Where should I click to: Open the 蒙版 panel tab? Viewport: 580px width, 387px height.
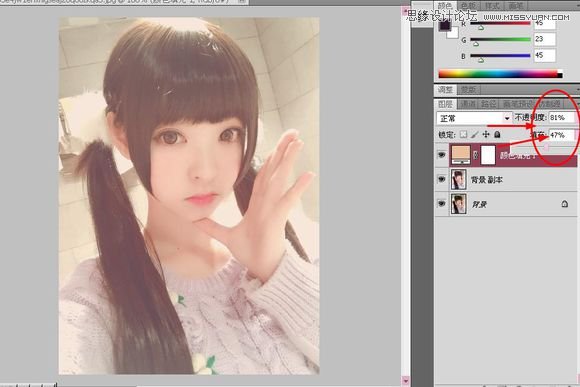(x=469, y=90)
